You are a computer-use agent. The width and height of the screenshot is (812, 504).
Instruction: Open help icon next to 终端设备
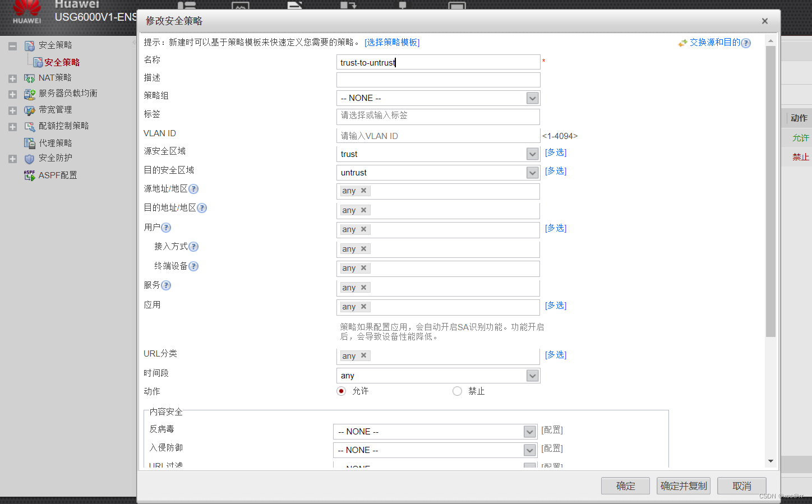point(193,266)
